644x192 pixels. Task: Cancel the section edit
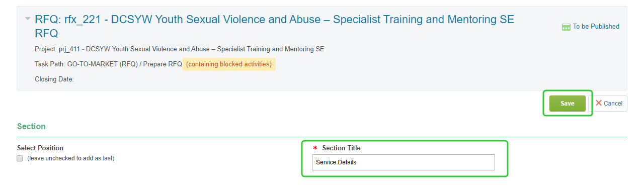tap(608, 103)
